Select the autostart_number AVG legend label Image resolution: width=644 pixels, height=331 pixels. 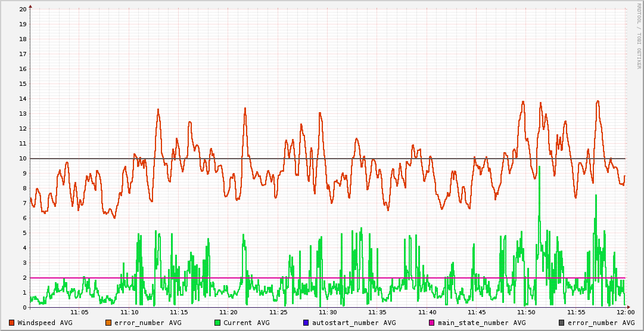pos(354,323)
